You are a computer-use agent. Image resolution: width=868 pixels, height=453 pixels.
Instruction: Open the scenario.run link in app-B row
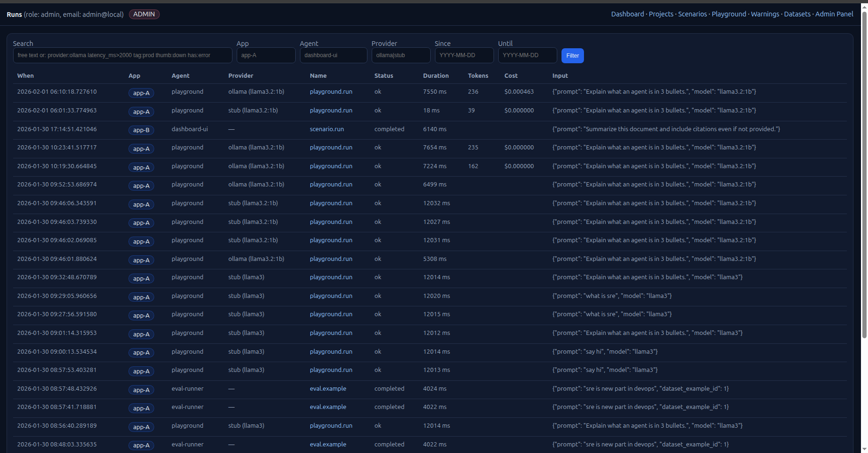[x=327, y=129]
